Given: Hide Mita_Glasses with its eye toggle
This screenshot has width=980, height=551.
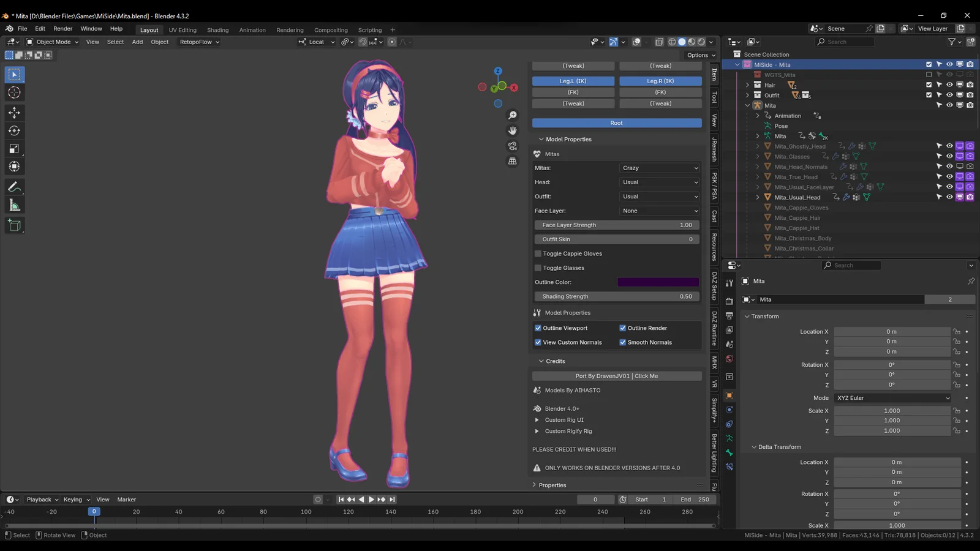Looking at the screenshot, I should pos(949,156).
